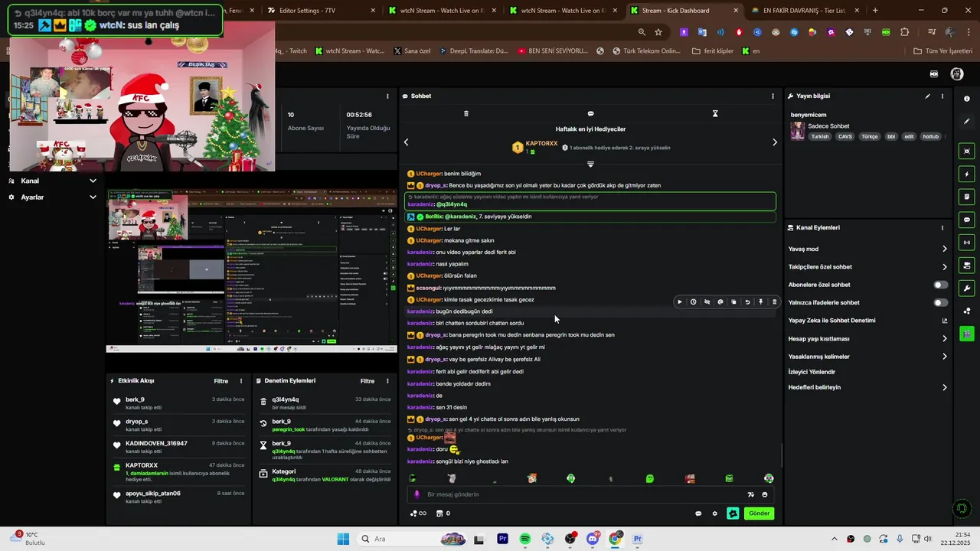Switch to Editor Settings - 7TV tab
980x551 pixels.
(322, 11)
